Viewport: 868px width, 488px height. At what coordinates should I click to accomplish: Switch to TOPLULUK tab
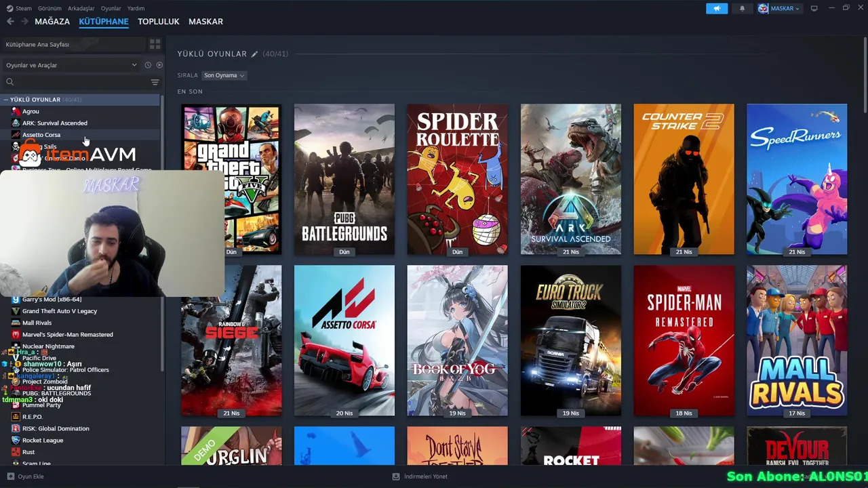click(x=159, y=22)
